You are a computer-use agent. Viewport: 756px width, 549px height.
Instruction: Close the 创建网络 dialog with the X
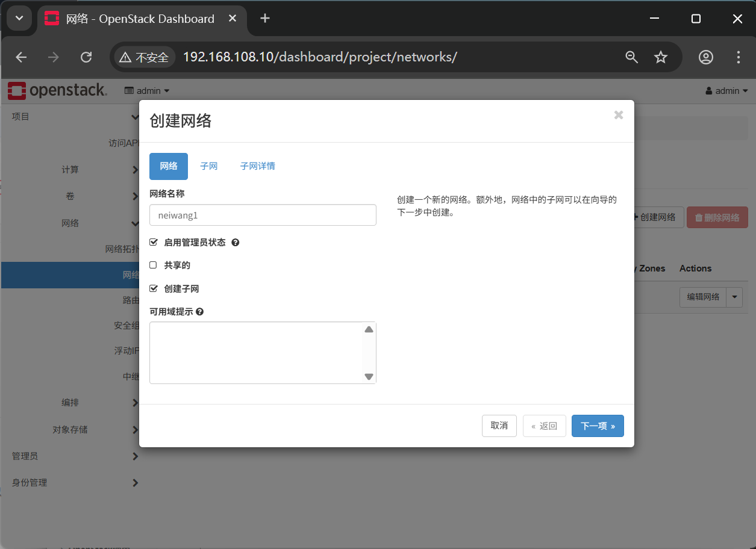tap(619, 115)
